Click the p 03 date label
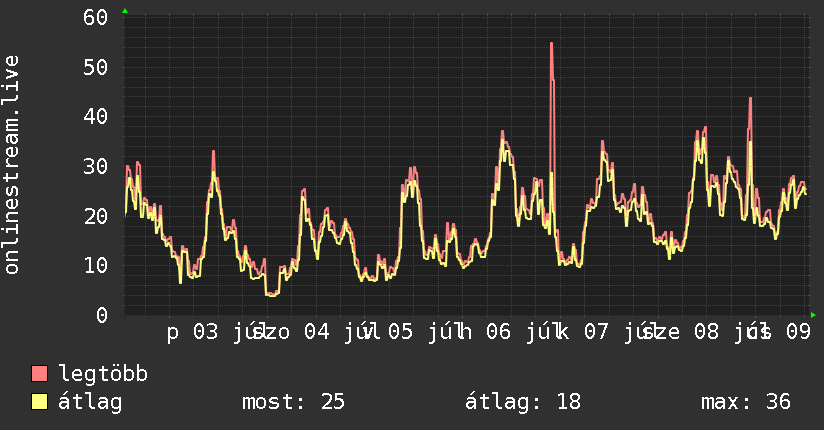824x430 pixels. [x=192, y=332]
